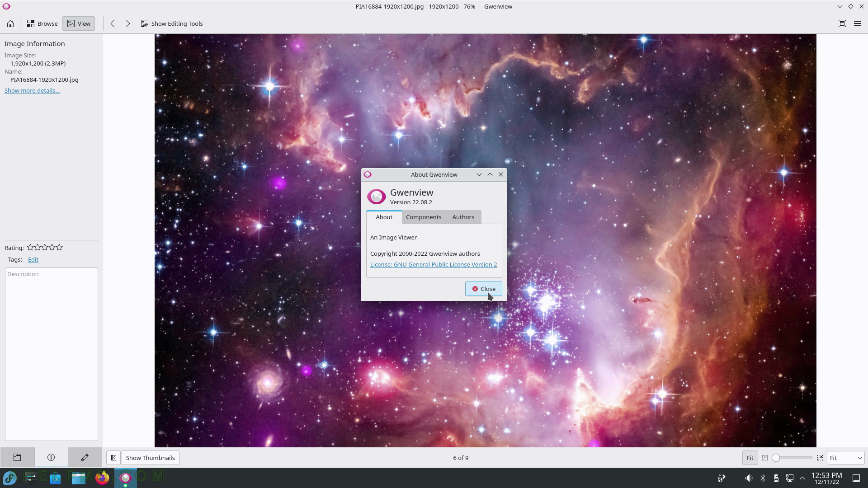Viewport: 868px width, 488px height.
Task: Switch to About tab in dialog
Action: pos(384,217)
